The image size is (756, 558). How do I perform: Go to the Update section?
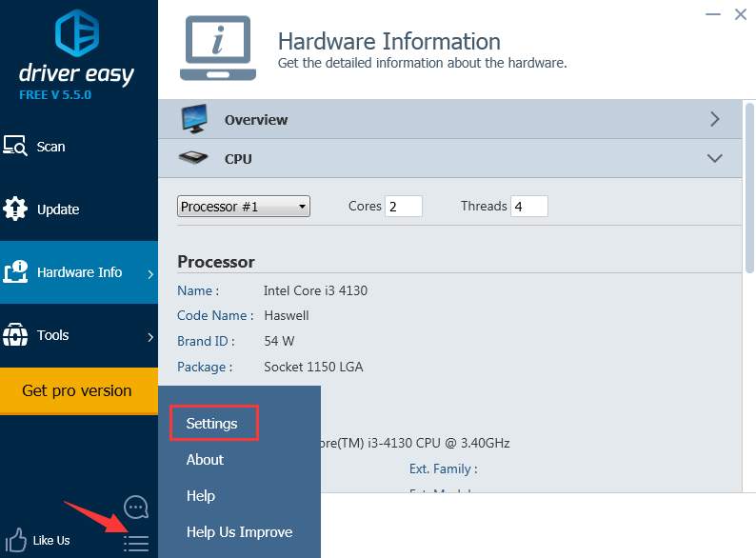[79, 209]
